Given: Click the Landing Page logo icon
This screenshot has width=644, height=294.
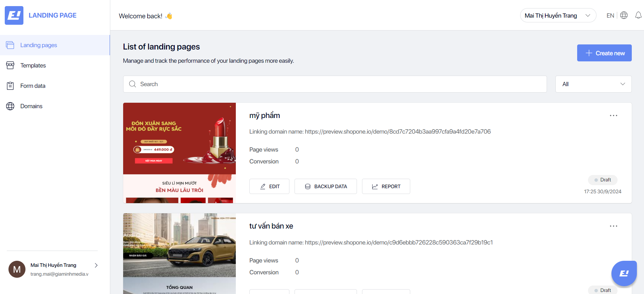Looking at the screenshot, I should 14,15.
